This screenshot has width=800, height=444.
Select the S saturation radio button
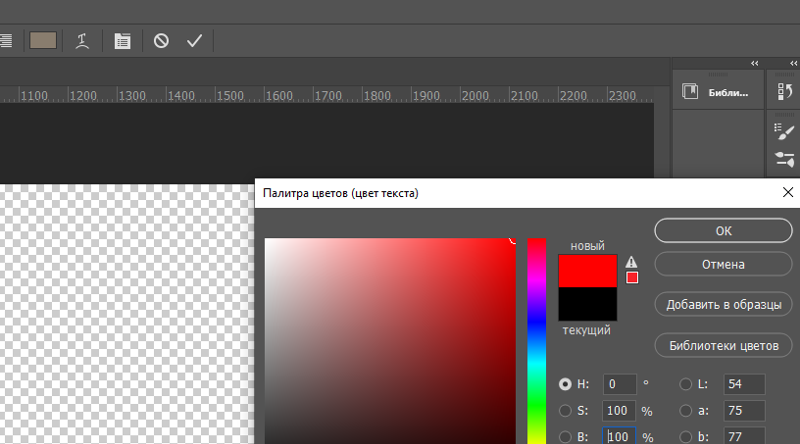(565, 411)
